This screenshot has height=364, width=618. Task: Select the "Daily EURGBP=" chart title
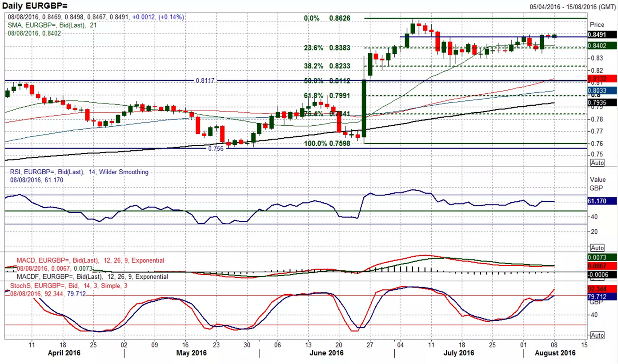34,6
